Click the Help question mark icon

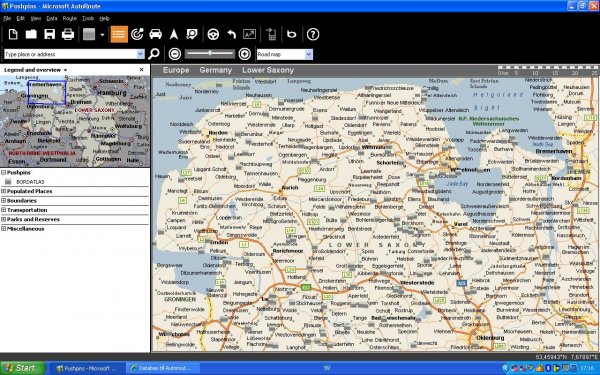[313, 34]
